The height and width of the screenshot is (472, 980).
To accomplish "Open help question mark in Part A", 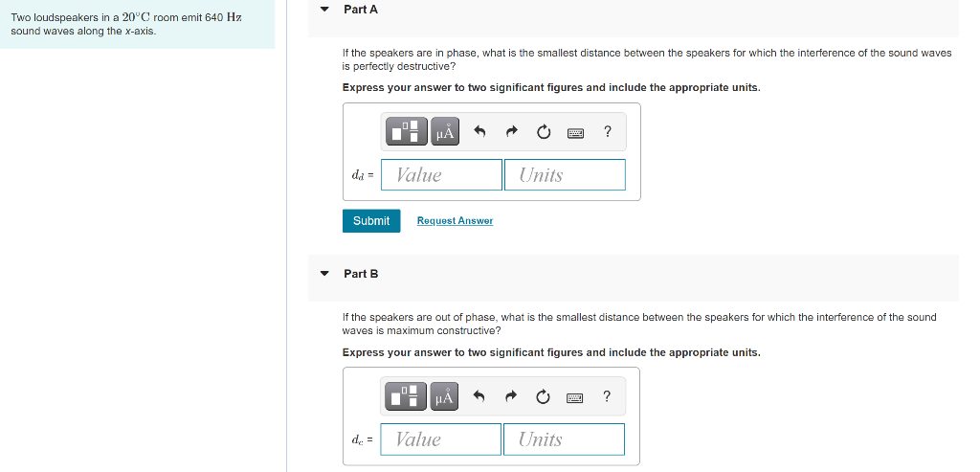I will tap(607, 131).
